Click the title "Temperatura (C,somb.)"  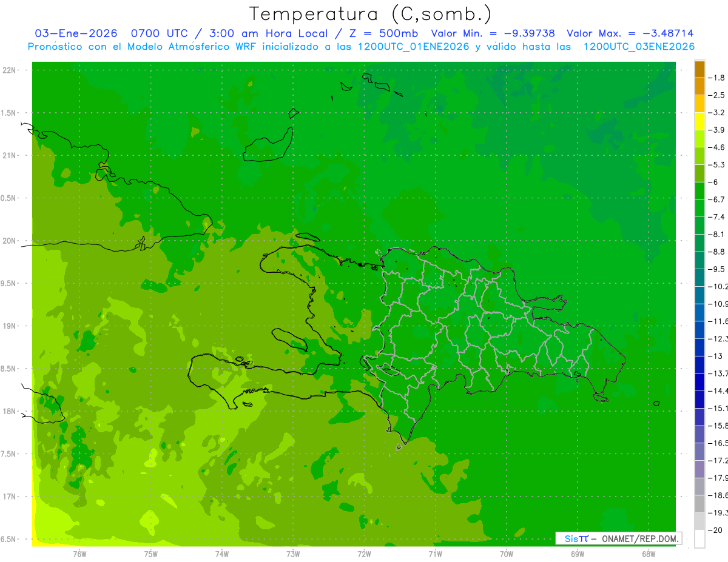tap(371, 14)
